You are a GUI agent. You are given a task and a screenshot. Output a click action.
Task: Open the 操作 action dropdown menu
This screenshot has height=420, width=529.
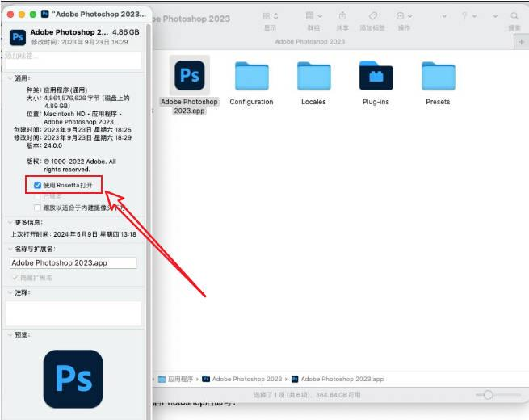tap(404, 16)
